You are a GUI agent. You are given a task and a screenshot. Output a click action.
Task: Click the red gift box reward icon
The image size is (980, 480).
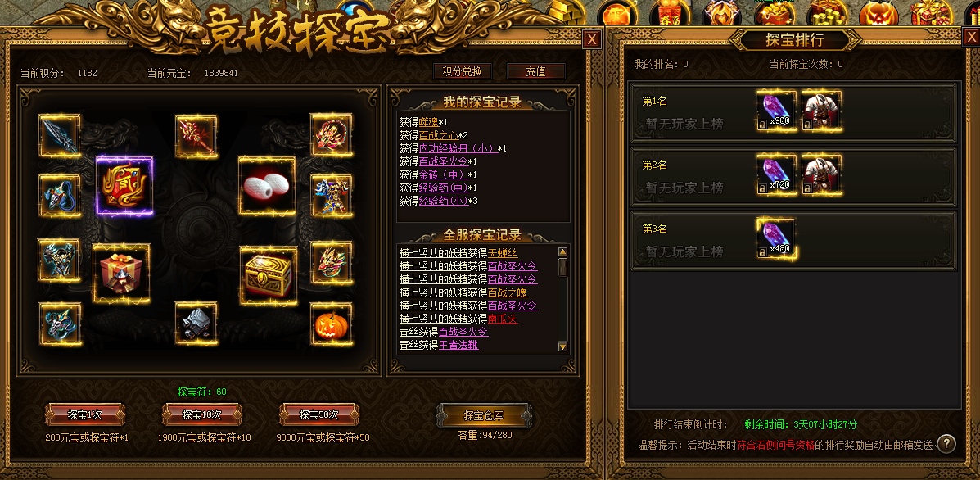(x=121, y=273)
